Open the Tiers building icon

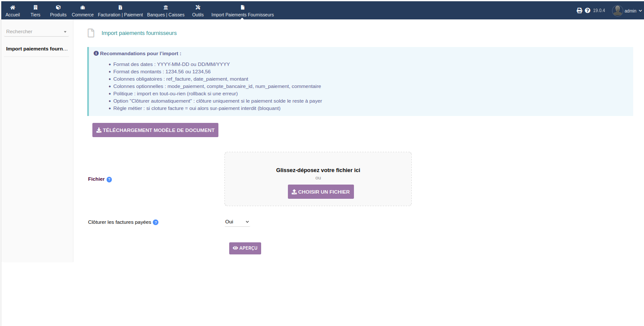click(35, 7)
